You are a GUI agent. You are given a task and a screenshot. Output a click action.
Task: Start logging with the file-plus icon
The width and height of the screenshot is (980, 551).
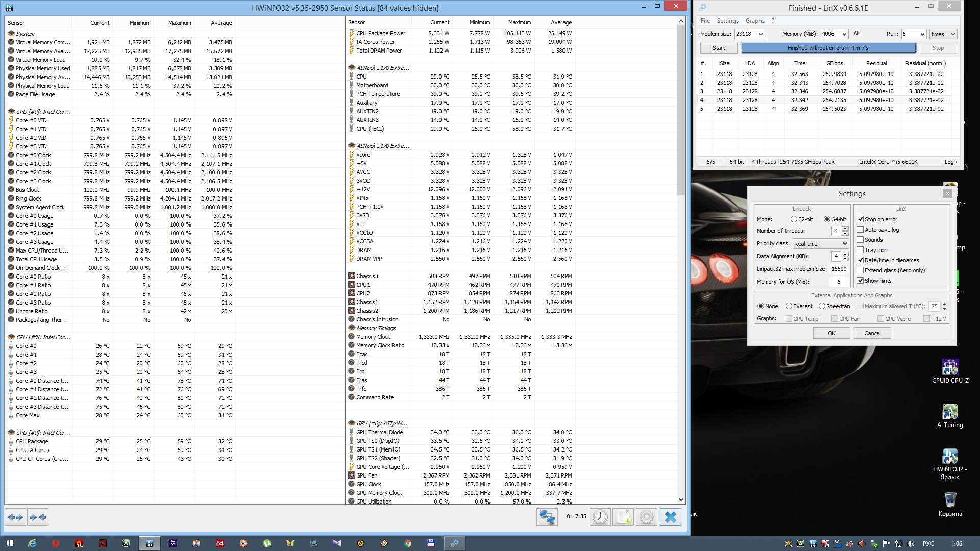pos(623,517)
